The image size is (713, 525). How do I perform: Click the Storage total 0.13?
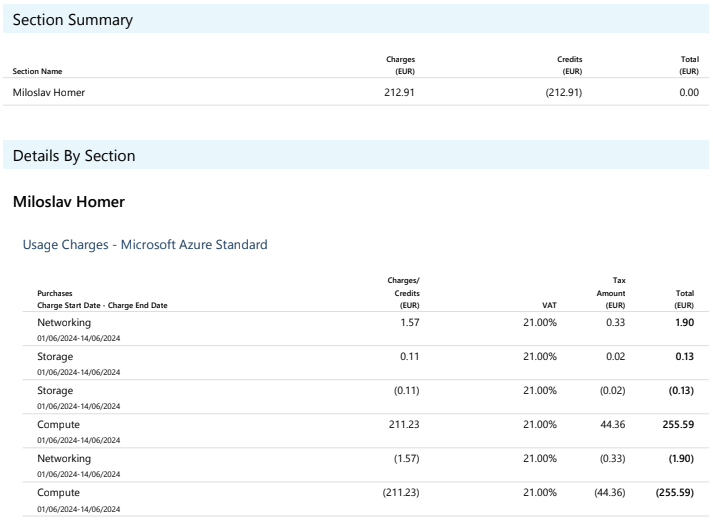click(684, 357)
